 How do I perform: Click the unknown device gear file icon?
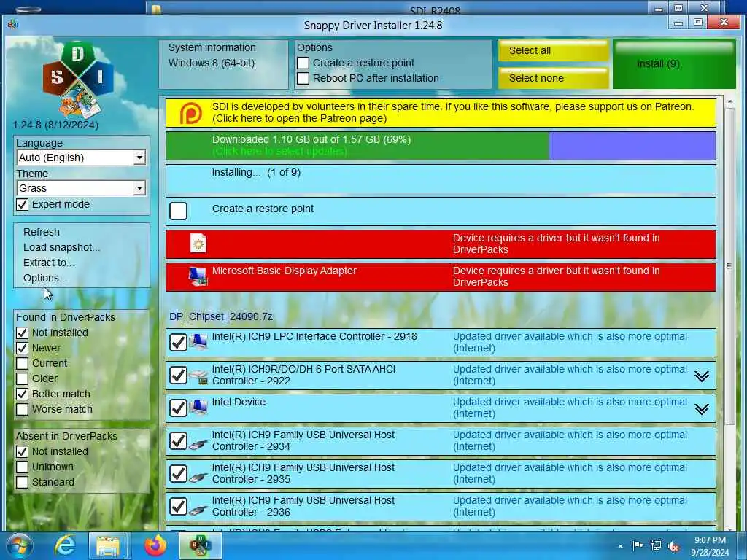point(198,243)
